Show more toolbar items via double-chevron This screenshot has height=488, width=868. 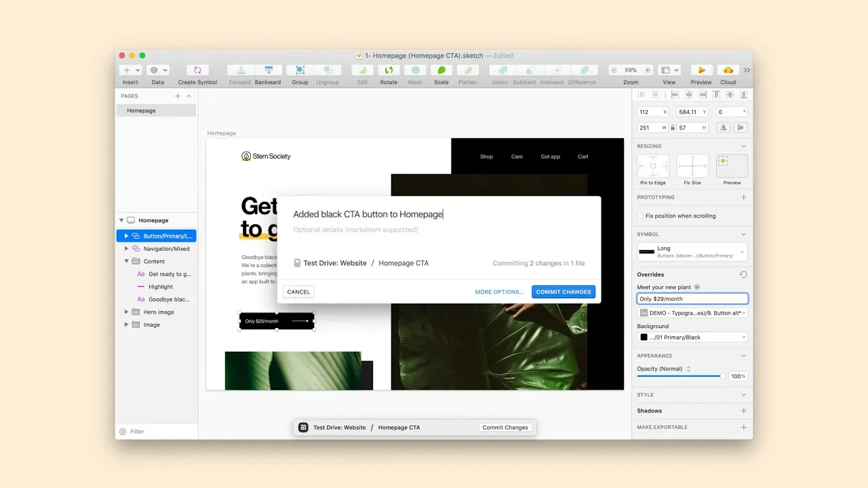click(747, 70)
